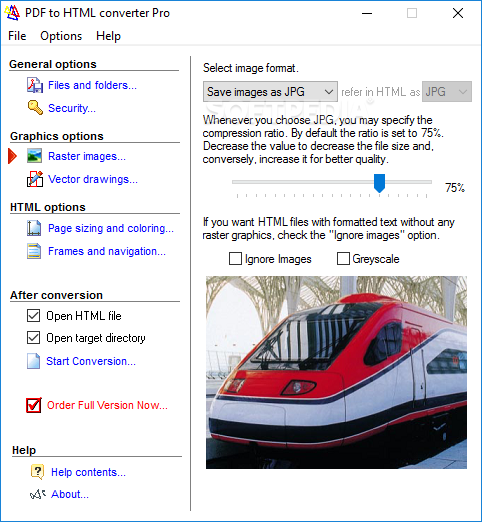The image size is (482, 522).
Task: Click the Select image format label
Action: [x=251, y=68]
